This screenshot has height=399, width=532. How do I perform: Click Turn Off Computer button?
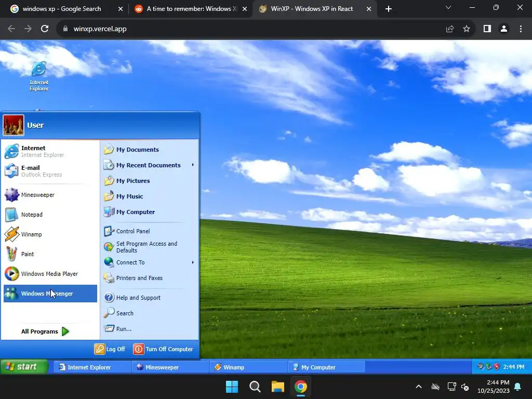pyautogui.click(x=163, y=349)
